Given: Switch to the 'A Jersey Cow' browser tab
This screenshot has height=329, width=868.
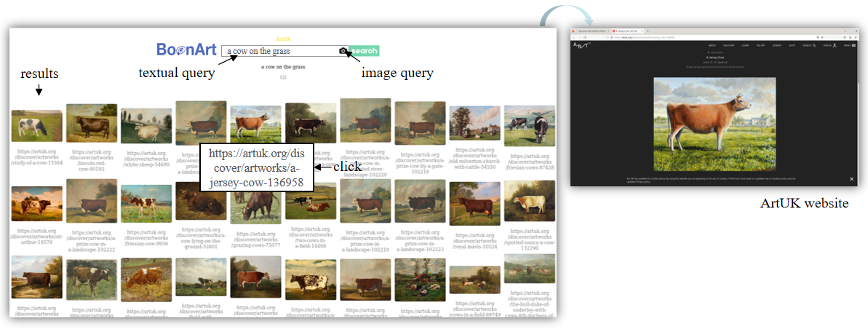Looking at the screenshot, I should [x=628, y=31].
